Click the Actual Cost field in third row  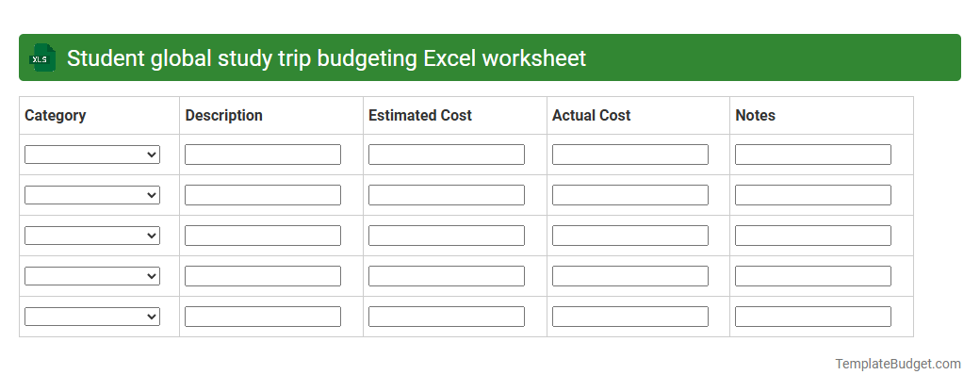[x=630, y=236]
